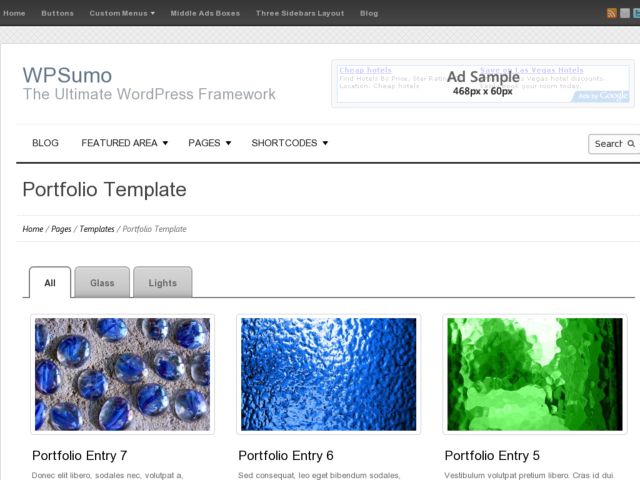Expand the SHORTCODES menu

(x=289, y=143)
